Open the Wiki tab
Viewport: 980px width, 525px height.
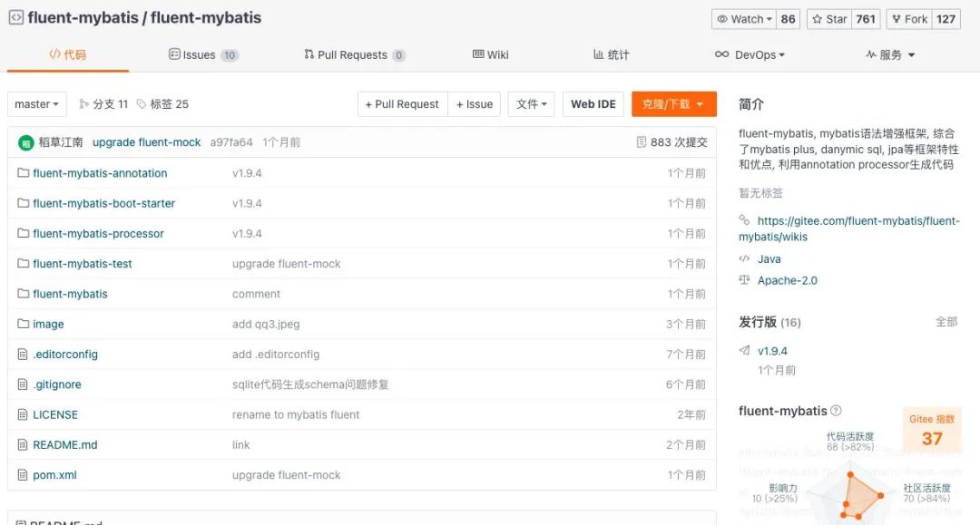pos(491,55)
